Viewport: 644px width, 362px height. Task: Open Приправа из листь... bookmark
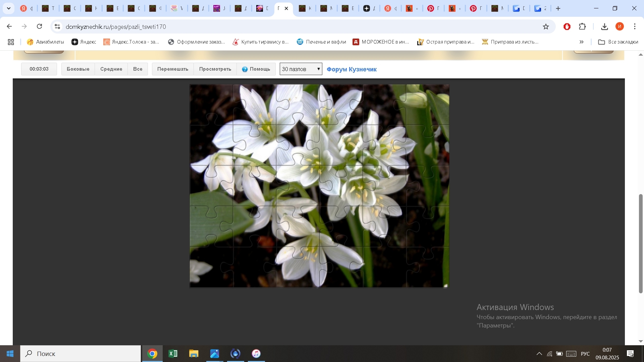tap(510, 42)
